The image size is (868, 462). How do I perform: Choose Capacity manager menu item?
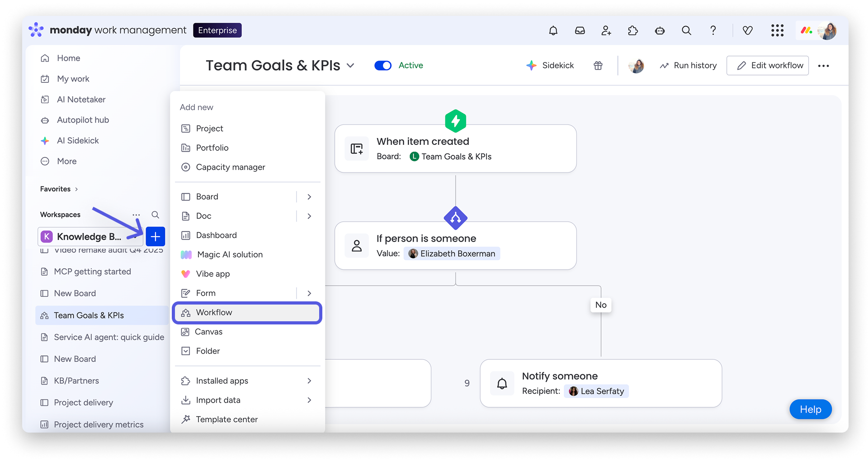pyautogui.click(x=247, y=167)
